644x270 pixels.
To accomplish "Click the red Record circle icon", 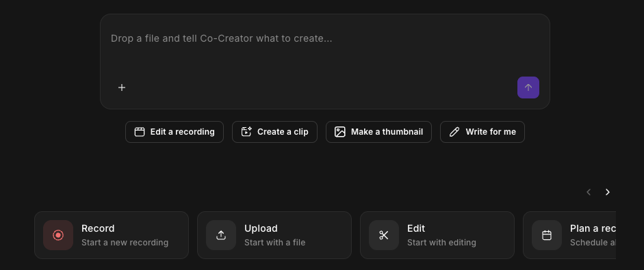I will tap(58, 235).
